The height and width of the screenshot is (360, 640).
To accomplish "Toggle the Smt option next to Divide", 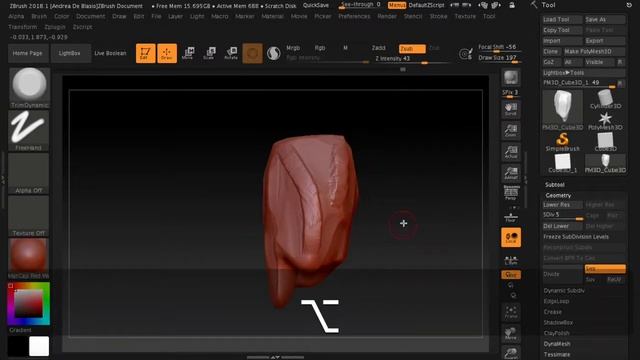I will 605,269.
